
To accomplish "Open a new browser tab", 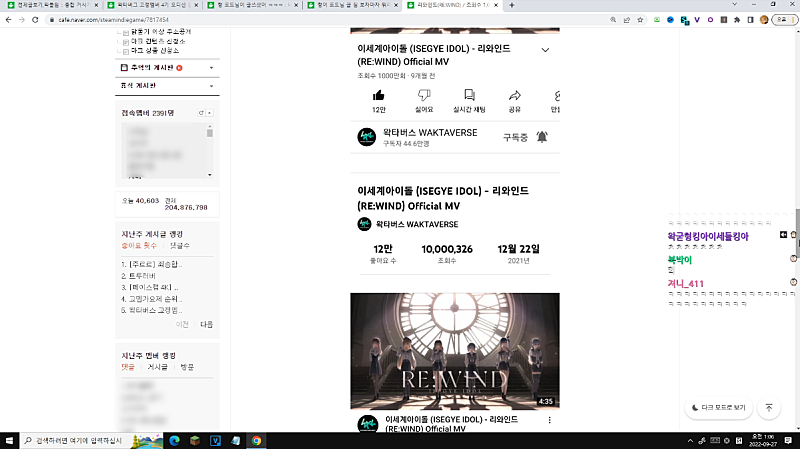I will [512, 5].
